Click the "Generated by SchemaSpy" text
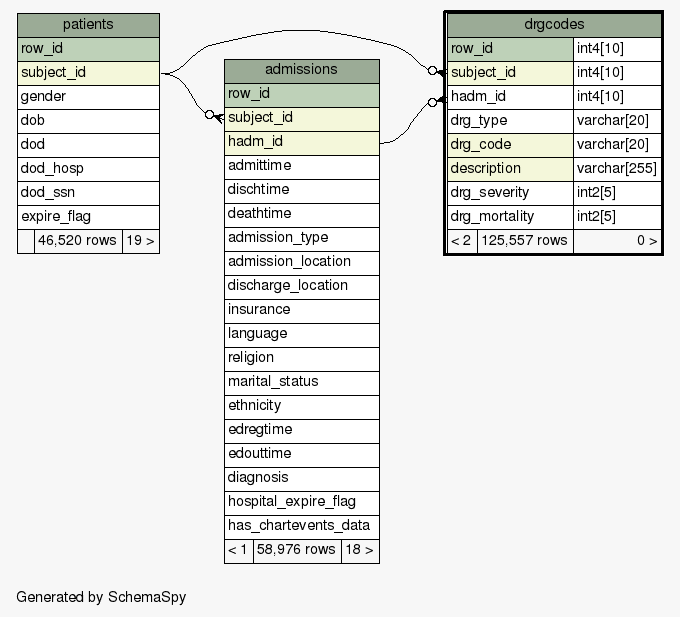The height and width of the screenshot is (617, 680). click(x=101, y=597)
